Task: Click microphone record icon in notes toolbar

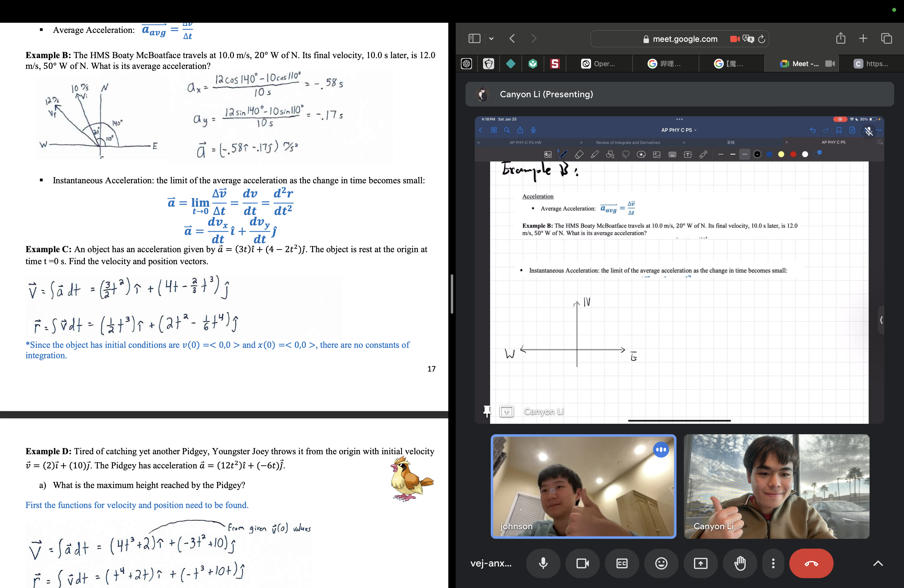Action: 533,130
